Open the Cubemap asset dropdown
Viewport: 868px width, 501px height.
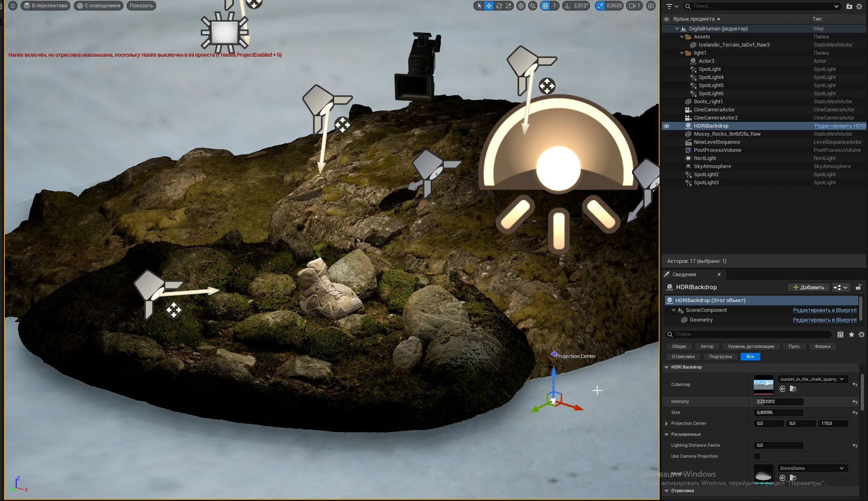813,379
